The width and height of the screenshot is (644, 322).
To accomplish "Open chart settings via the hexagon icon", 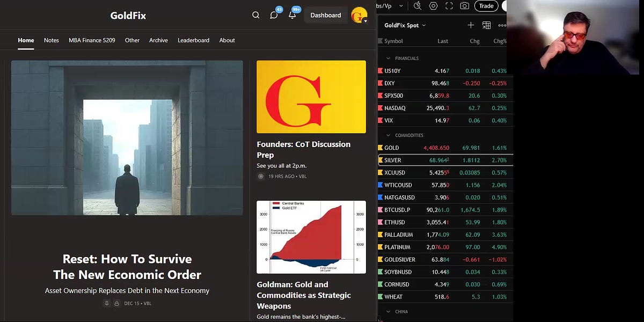I will [433, 6].
